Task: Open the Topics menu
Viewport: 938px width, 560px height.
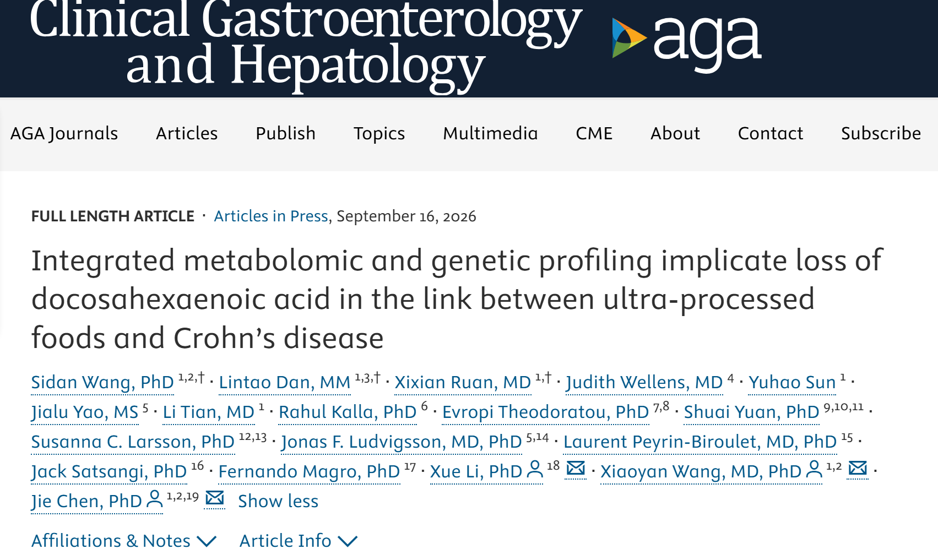Action: click(x=379, y=134)
